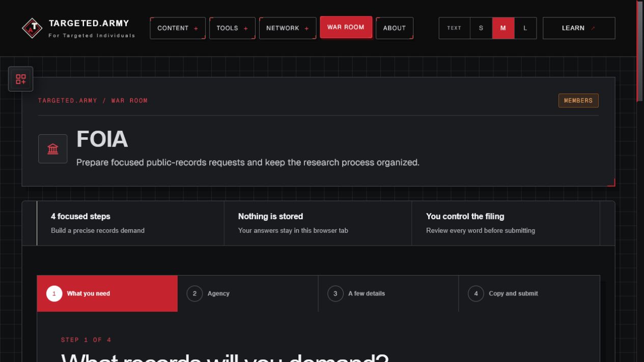The image size is (644, 362).
Task: Click the Targeted.Army diamond logo icon
Action: (32, 28)
